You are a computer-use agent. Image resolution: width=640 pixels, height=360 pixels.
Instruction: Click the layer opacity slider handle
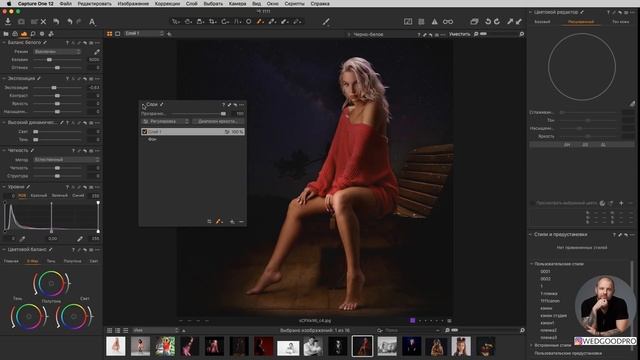223,114
